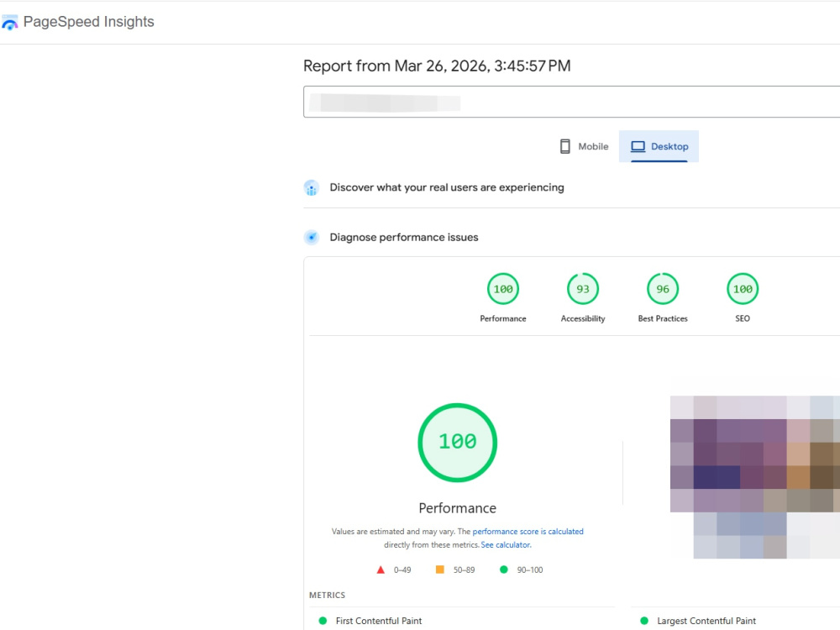Open the See calculator link
840x630 pixels.
(505, 545)
